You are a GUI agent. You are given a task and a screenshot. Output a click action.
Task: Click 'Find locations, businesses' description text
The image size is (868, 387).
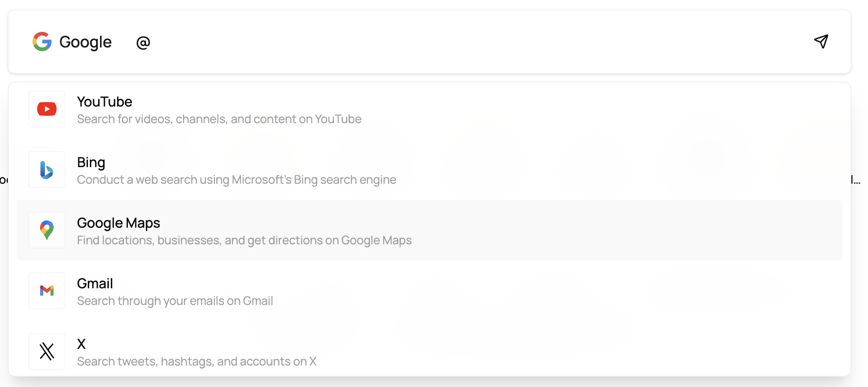(x=244, y=240)
